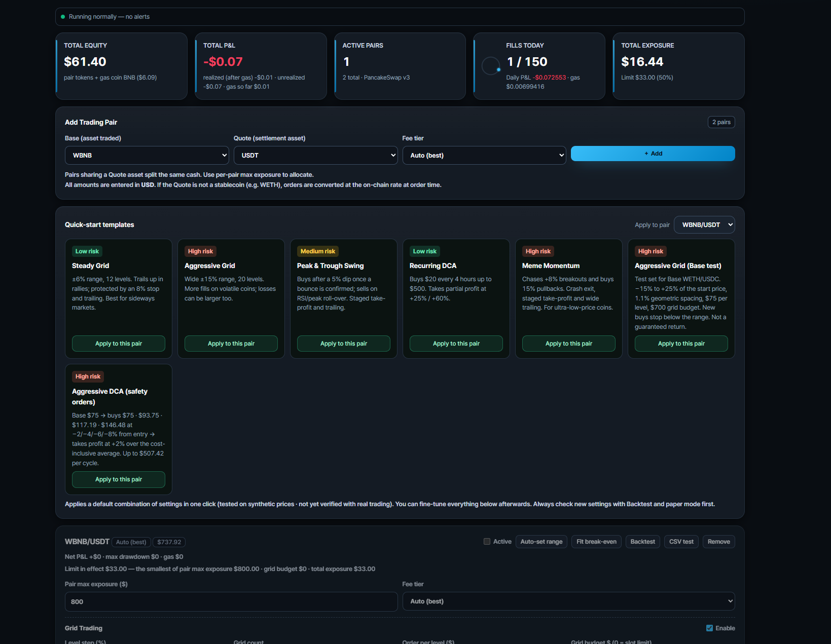Click the High risk tag on Meme Momentum
The image size is (831, 644).
pos(538,251)
